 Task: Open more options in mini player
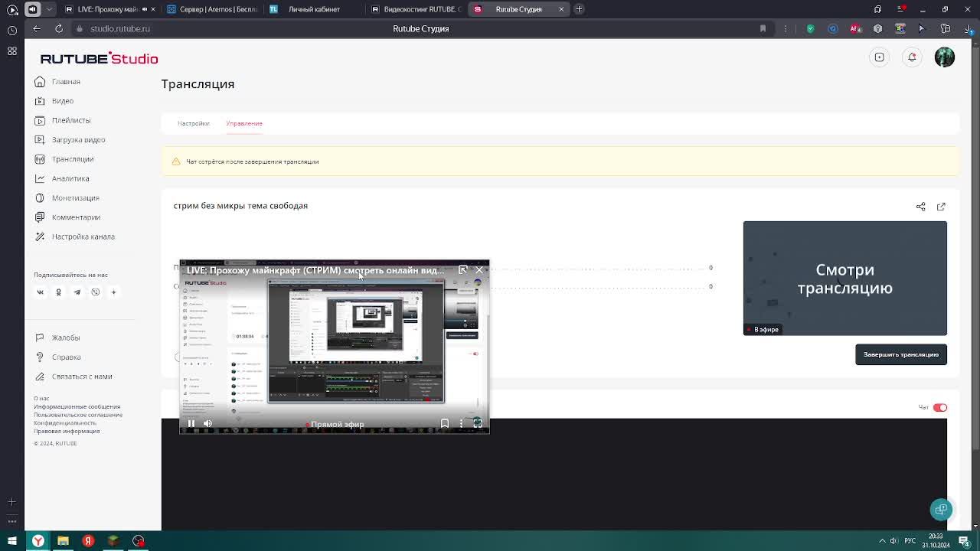461,423
